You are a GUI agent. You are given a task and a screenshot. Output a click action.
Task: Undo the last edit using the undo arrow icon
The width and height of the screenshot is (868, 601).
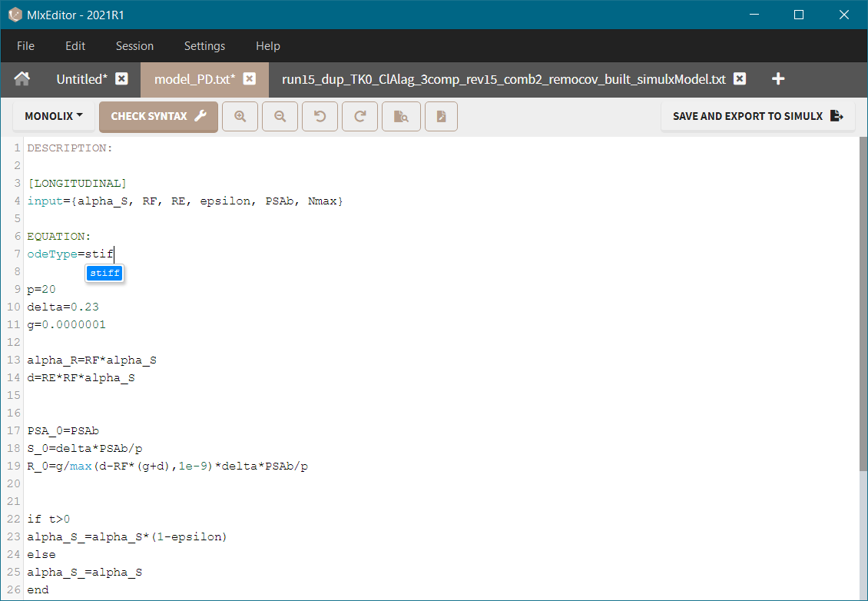click(320, 116)
